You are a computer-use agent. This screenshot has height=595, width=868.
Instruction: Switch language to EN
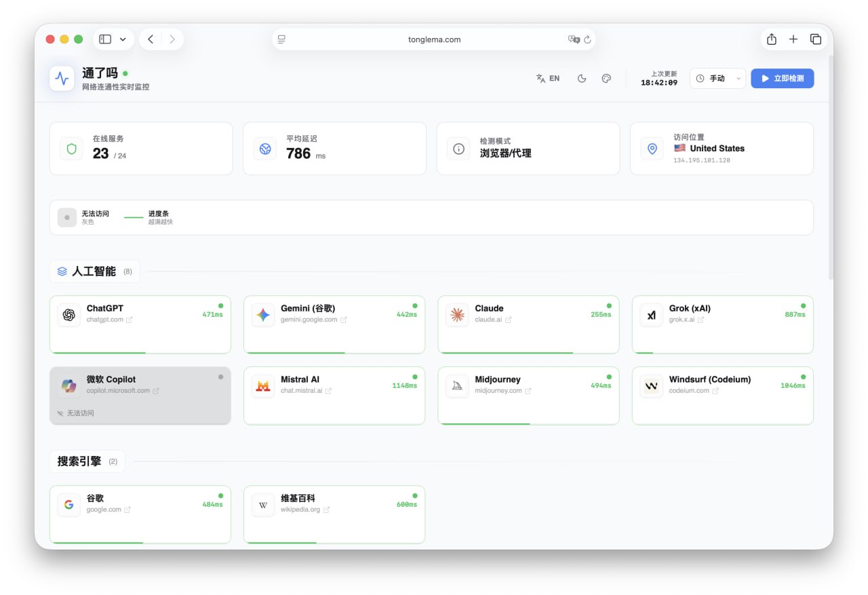(548, 79)
